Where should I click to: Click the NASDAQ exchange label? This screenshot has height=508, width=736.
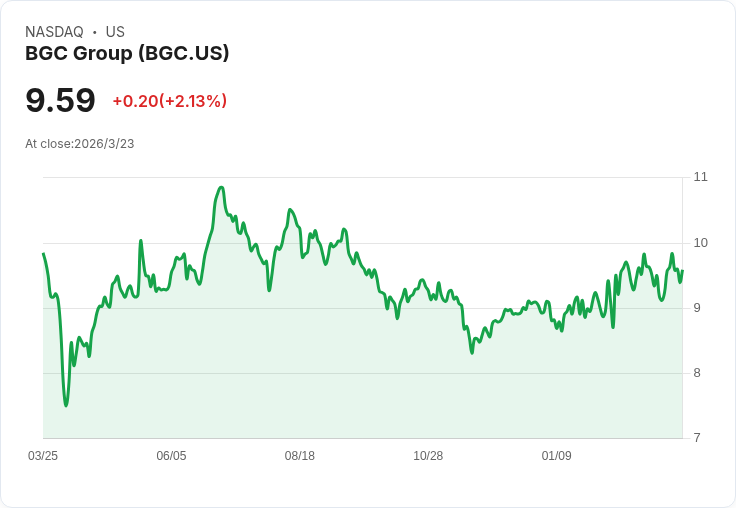pos(54,32)
